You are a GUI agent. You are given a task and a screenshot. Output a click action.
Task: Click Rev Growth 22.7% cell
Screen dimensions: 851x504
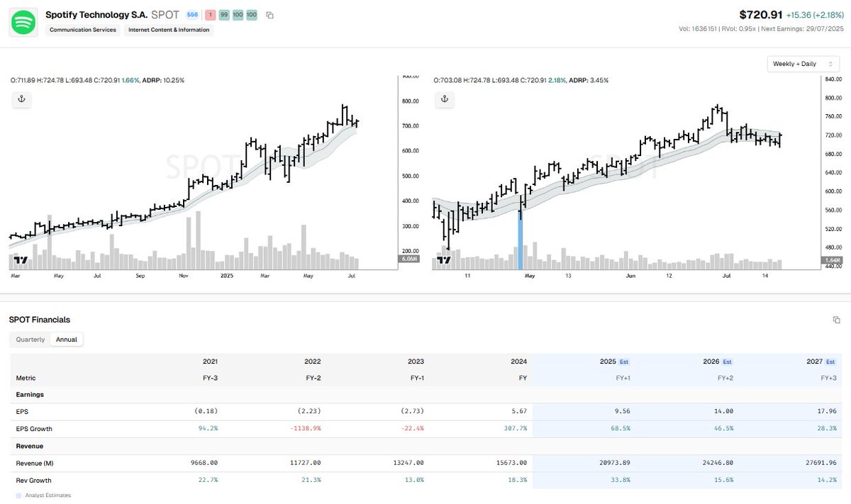pyautogui.click(x=208, y=480)
